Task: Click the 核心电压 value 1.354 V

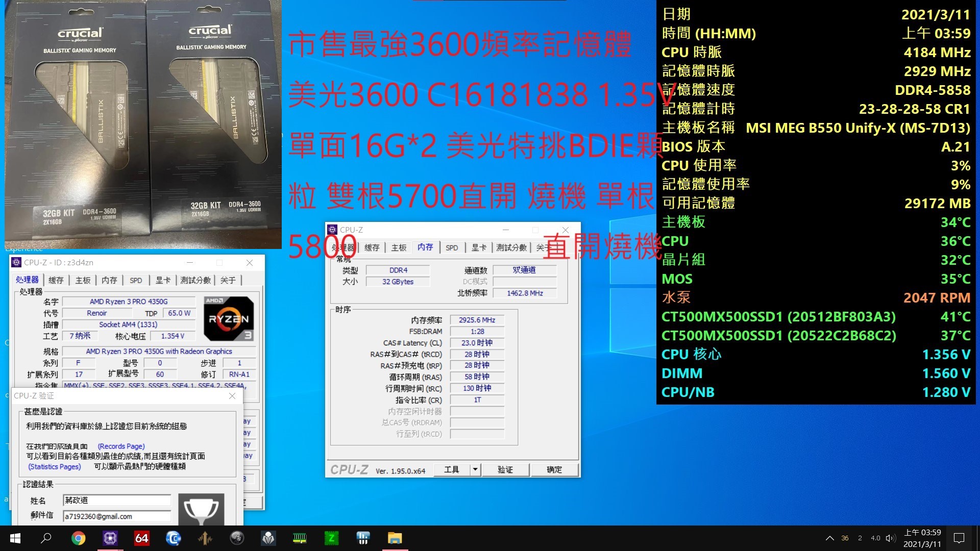Action: (x=173, y=336)
